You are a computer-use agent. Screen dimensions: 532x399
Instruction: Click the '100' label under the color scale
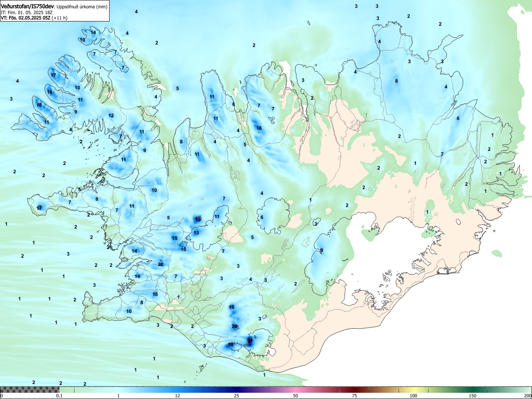(x=414, y=396)
